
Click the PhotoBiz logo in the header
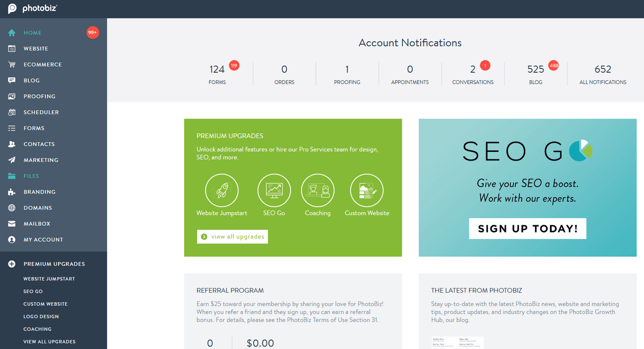point(33,8)
